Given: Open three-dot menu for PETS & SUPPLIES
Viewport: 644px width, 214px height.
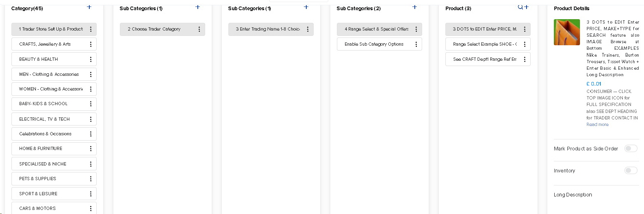Looking at the screenshot, I should [x=91, y=179].
